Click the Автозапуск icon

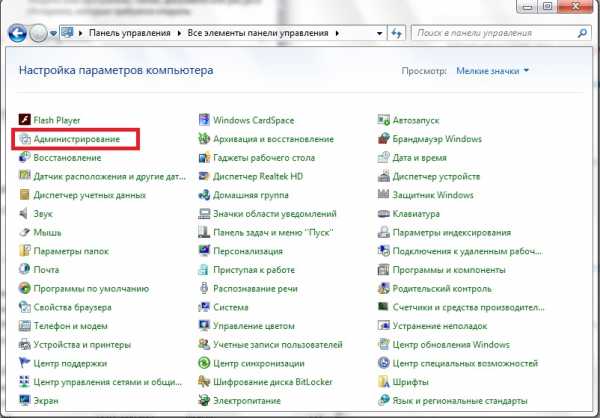383,120
